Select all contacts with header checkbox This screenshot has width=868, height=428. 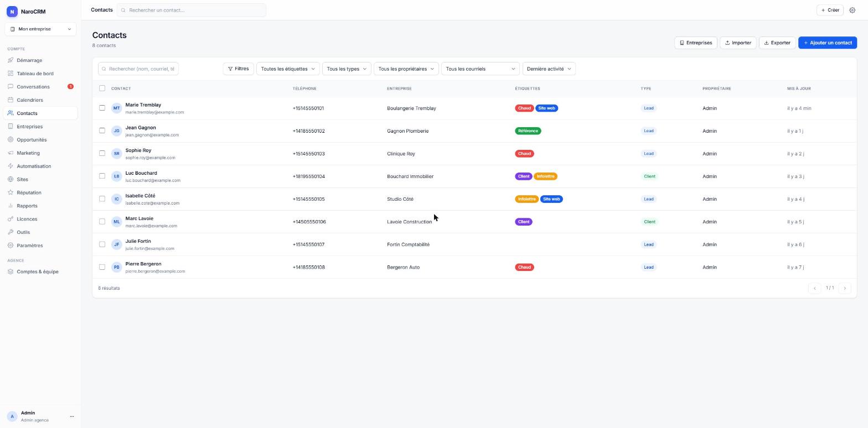[102, 88]
